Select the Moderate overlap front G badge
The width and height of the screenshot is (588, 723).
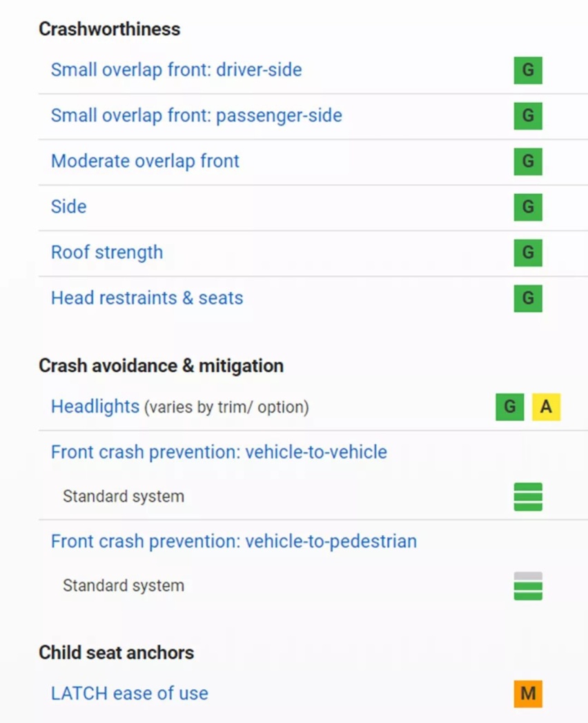click(x=528, y=161)
